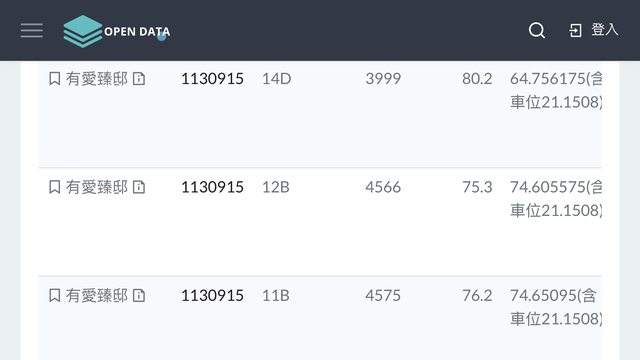Bookmark the 有愛臻邸 12B row

pos(55,187)
